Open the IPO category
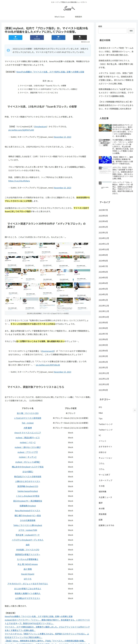This screenshot has width=138, height=644. (100, 407)
